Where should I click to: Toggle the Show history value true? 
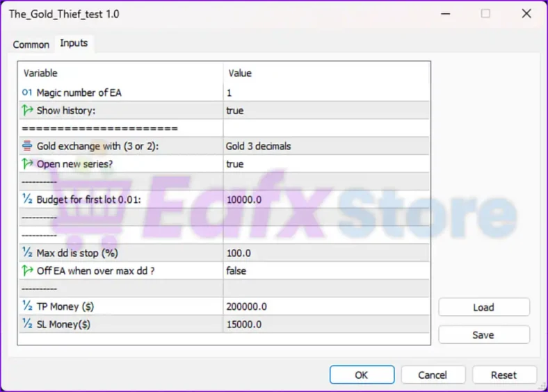[326, 111]
